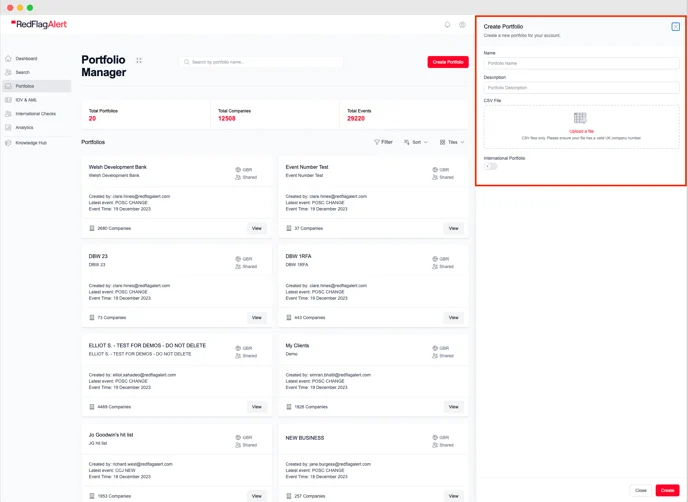
Task: Click the Search by portfolio name field
Action: point(261,62)
